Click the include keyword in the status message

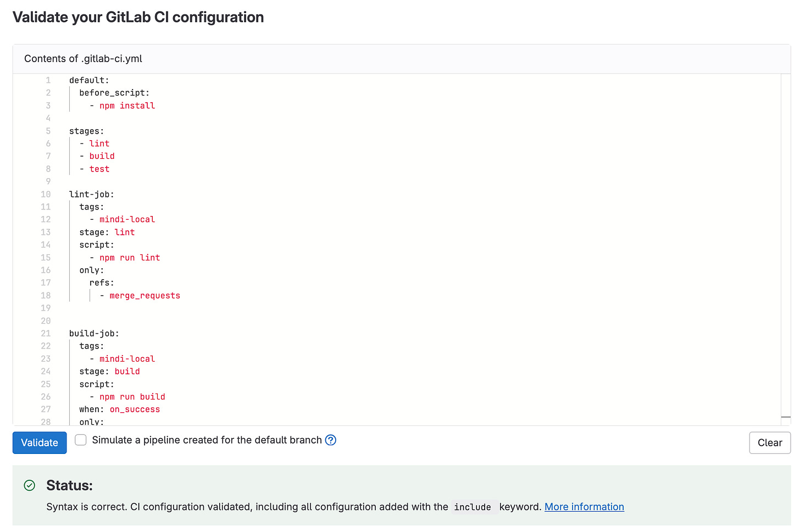473,507
